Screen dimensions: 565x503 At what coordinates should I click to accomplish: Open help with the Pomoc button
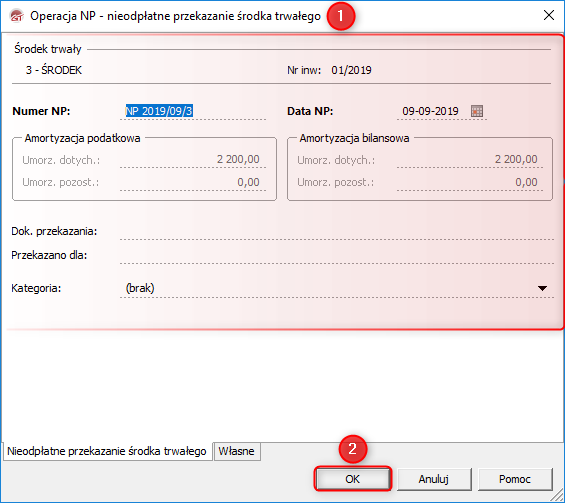[x=515, y=479]
